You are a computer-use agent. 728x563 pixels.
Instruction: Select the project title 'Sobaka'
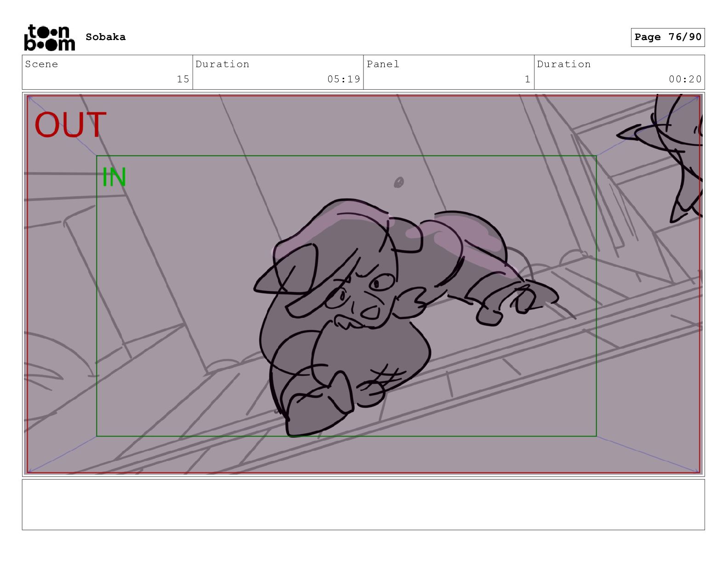(x=106, y=37)
